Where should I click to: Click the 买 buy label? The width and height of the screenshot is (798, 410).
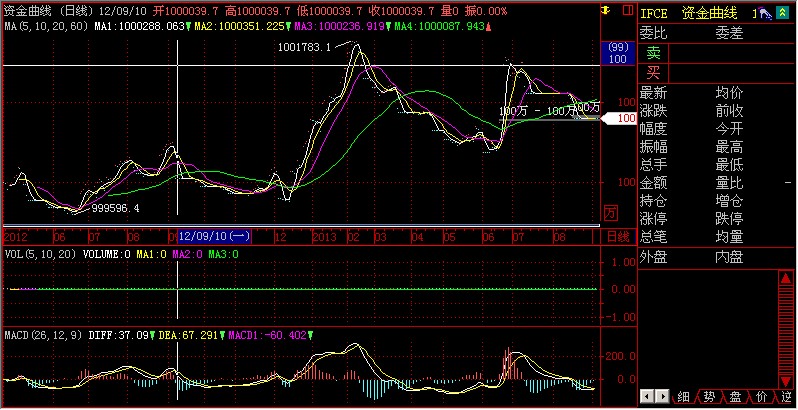tap(653, 73)
